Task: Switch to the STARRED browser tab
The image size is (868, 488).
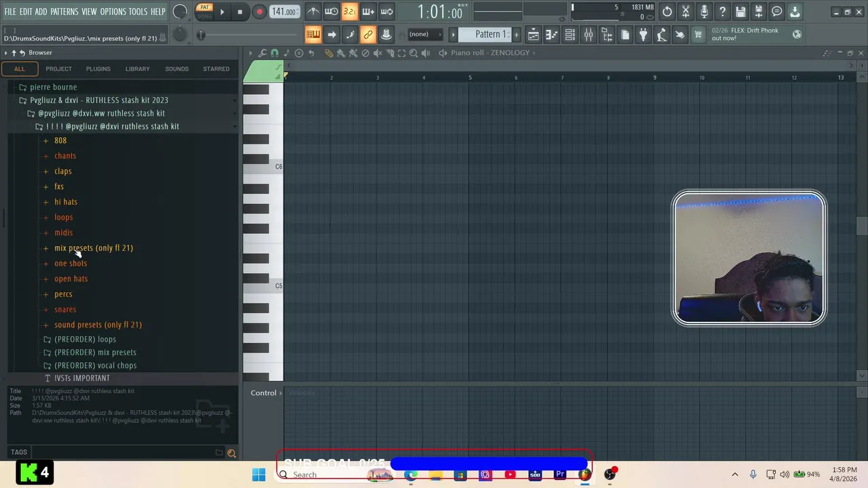Action: pyautogui.click(x=216, y=68)
